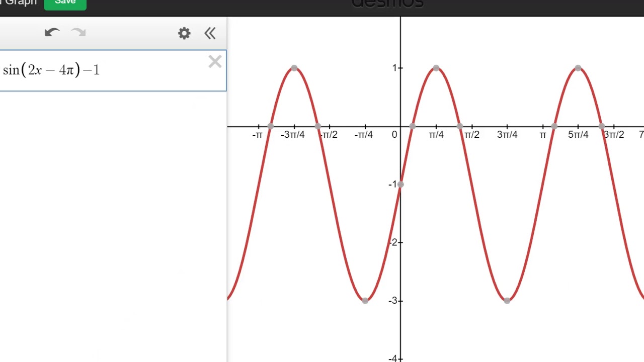
Task: Undo the last expression edit
Action: (x=52, y=33)
